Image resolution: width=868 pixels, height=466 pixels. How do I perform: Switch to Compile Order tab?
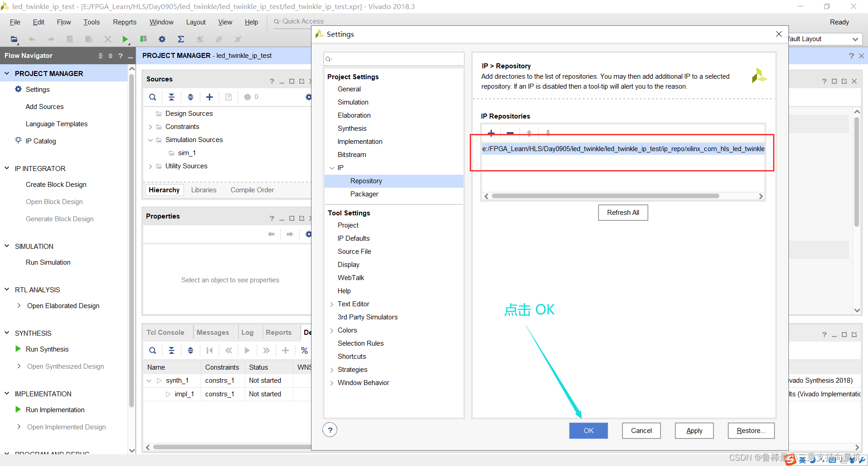(252, 190)
